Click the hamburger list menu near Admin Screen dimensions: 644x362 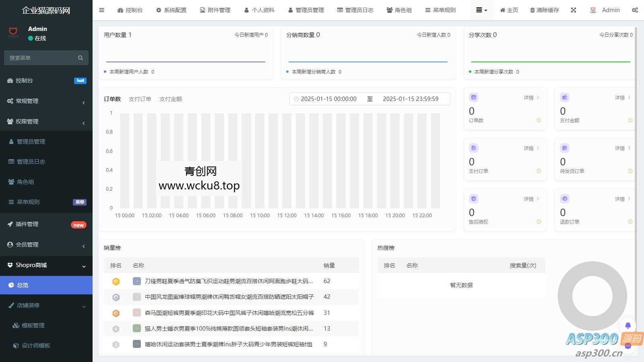481,10
